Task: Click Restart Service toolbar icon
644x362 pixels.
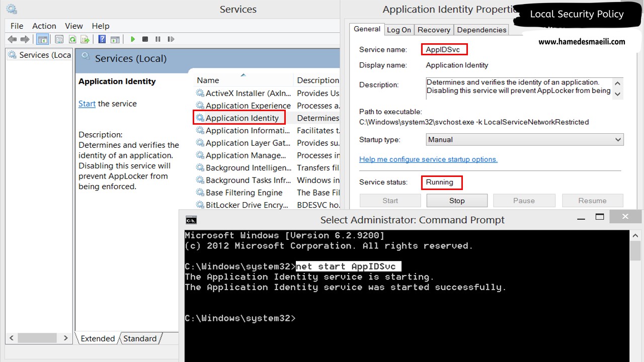Action: [171, 39]
